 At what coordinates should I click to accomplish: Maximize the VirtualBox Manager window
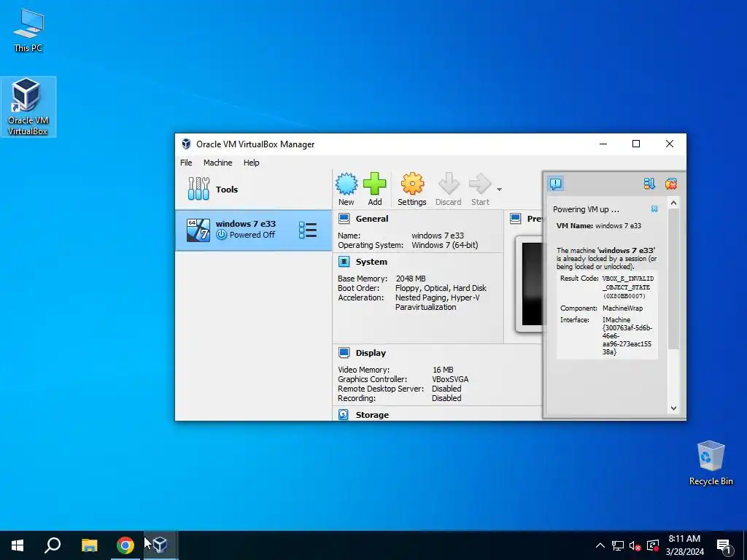[636, 144]
